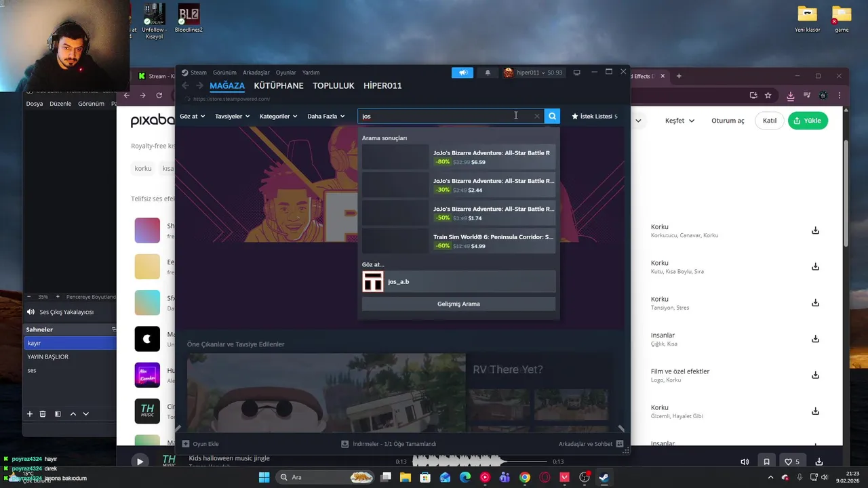The image size is (868, 488).
Task: Open Steam announcements megaphone button
Action: (462, 73)
